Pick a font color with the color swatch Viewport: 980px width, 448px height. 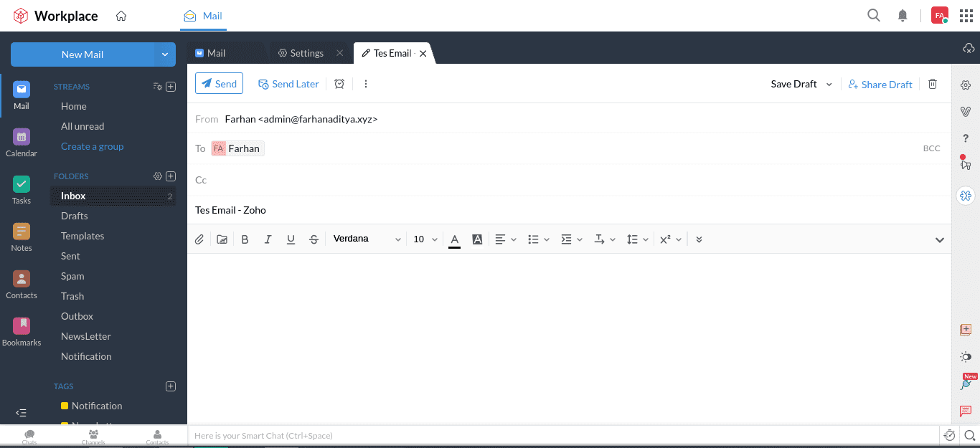click(x=454, y=239)
